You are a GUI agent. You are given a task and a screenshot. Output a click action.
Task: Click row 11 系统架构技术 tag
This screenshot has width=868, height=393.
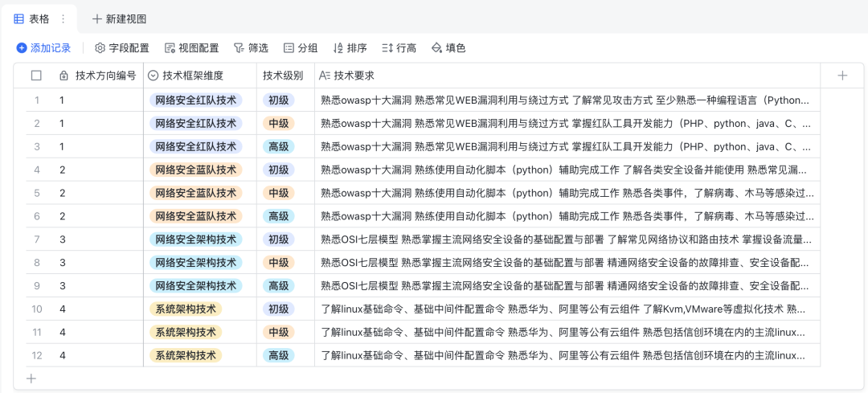click(x=186, y=332)
